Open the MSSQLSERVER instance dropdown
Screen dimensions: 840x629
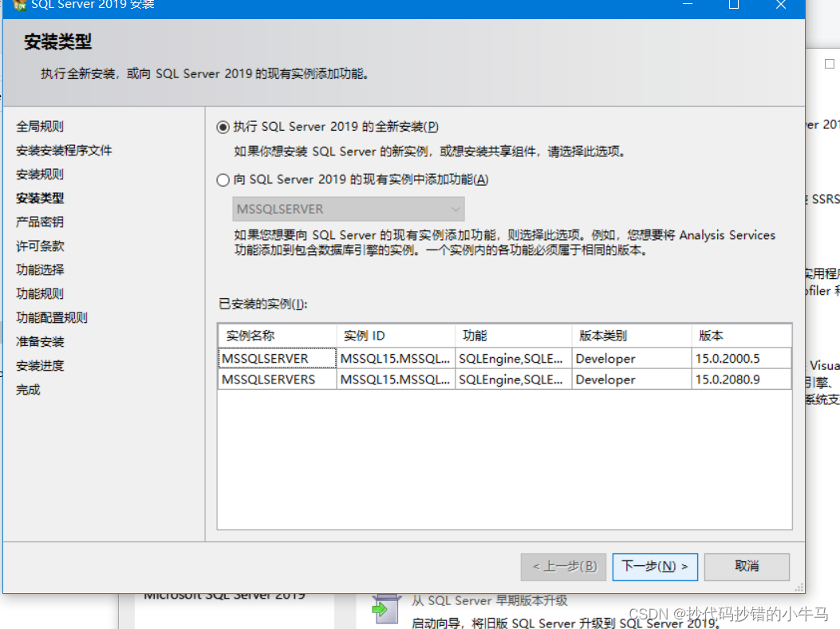coord(349,209)
